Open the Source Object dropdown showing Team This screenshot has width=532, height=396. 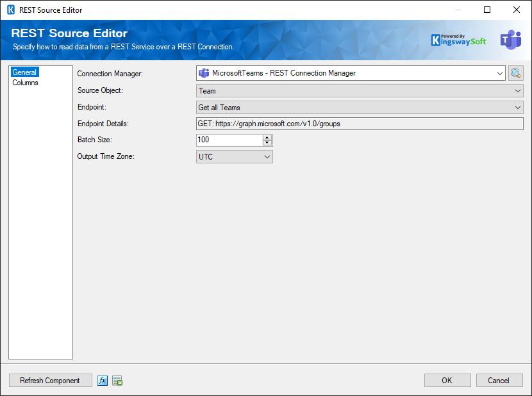[x=360, y=90]
